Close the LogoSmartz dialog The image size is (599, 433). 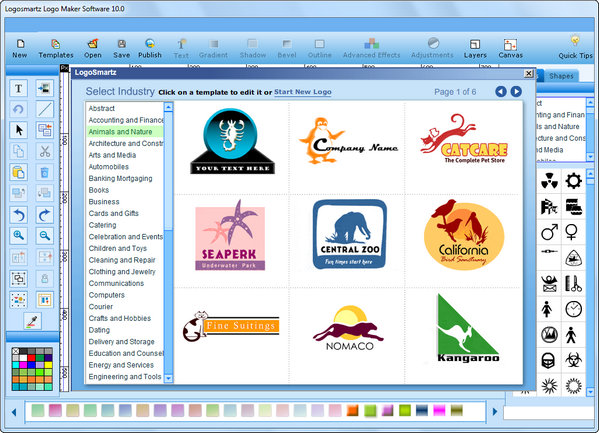[x=529, y=73]
